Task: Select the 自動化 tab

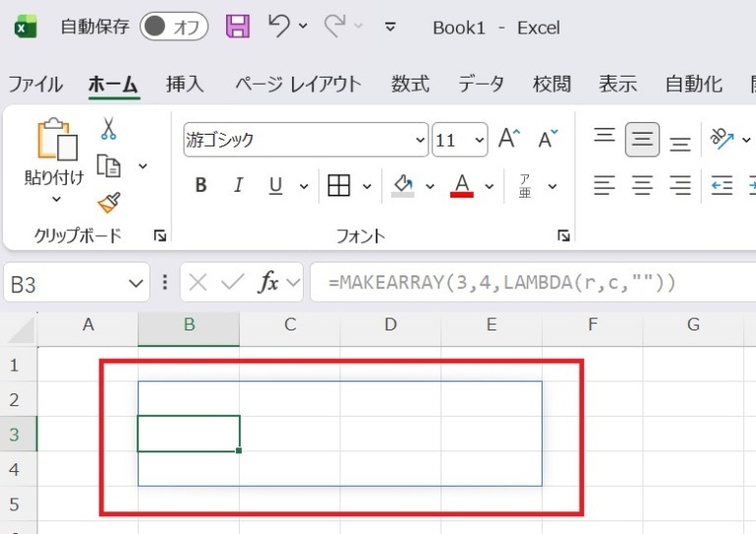Action: (694, 84)
